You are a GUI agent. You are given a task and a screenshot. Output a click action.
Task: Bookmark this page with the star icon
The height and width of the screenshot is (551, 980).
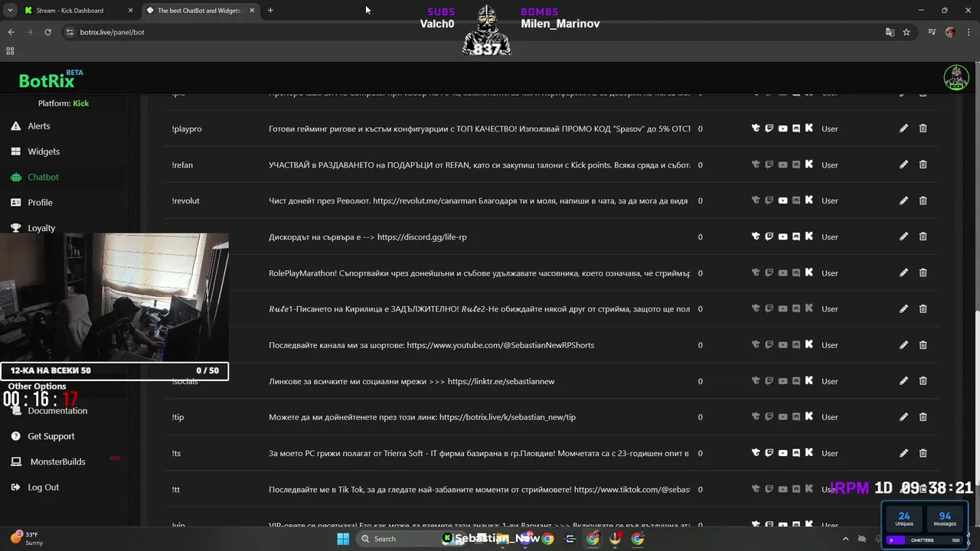[906, 32]
